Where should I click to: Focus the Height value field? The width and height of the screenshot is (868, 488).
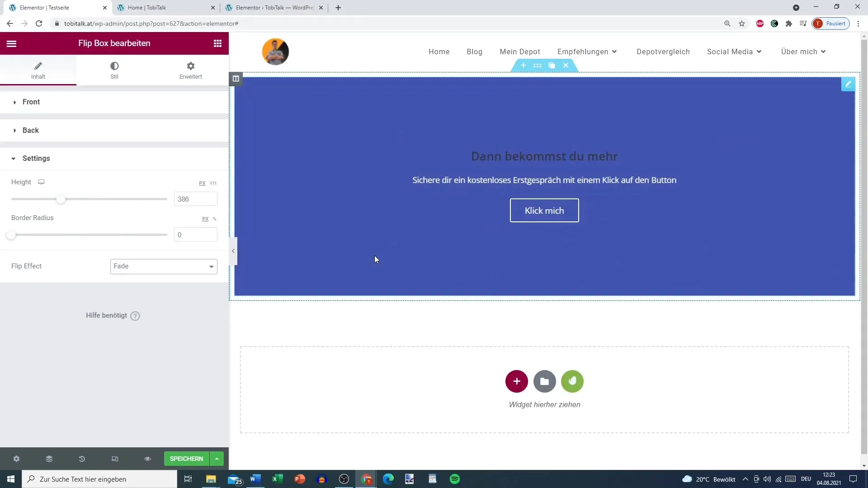195,199
